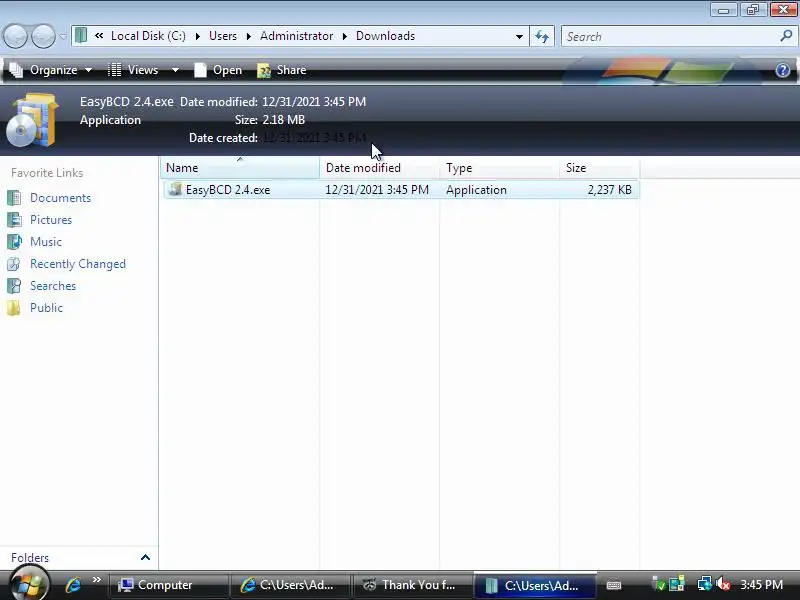Screen dimensions: 800x600
Task: Click the Searches icon in sidebar
Action: [x=14, y=286]
